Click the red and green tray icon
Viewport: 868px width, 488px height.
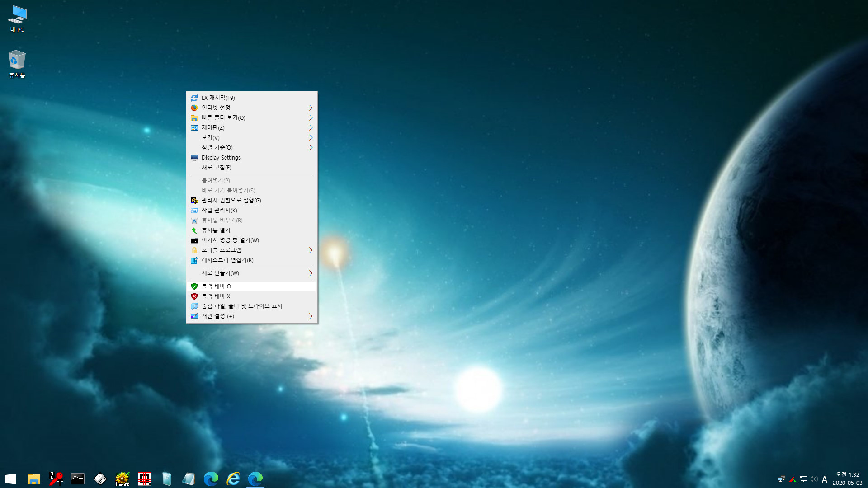coord(792,479)
